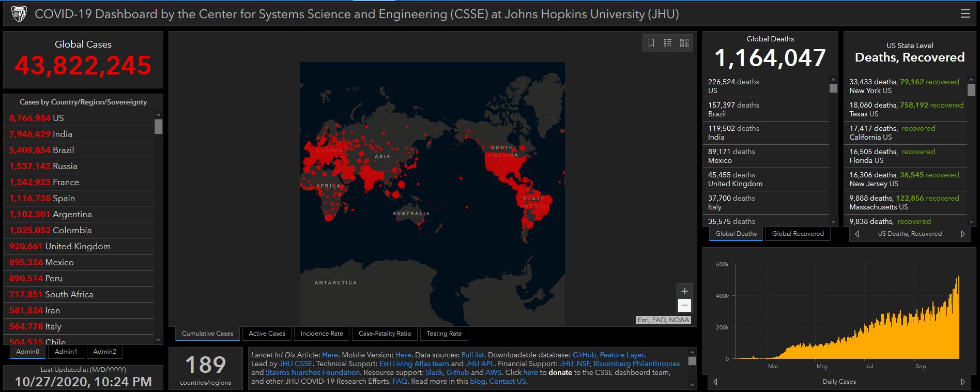This screenshot has width=980, height=392.
Task: Click the Australia label on the map
Action: coord(411,213)
